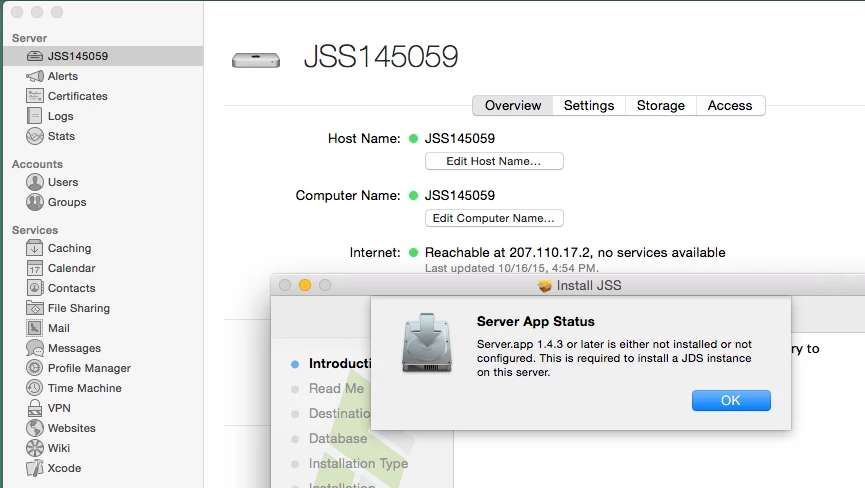Click the Server sidebar section header
Viewport: 865px width, 488px height.
pos(29,38)
